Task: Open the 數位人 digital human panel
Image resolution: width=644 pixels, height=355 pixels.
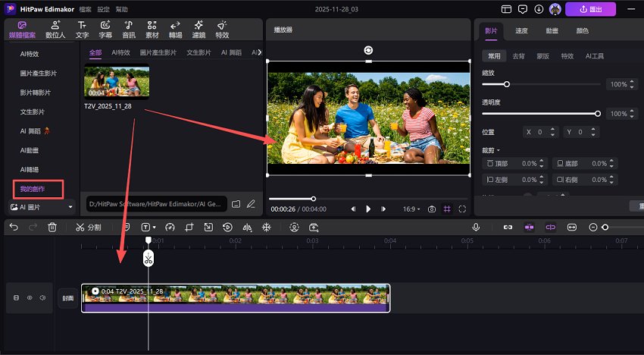Action: click(x=55, y=30)
